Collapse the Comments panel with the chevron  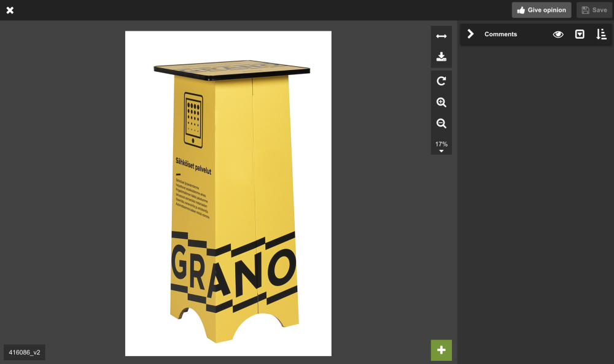coord(471,34)
